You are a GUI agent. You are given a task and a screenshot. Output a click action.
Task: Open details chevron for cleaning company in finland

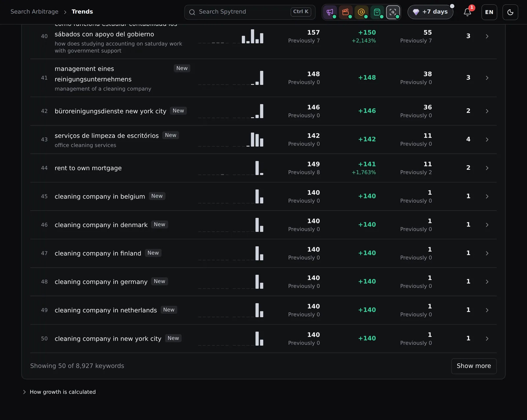tap(487, 253)
